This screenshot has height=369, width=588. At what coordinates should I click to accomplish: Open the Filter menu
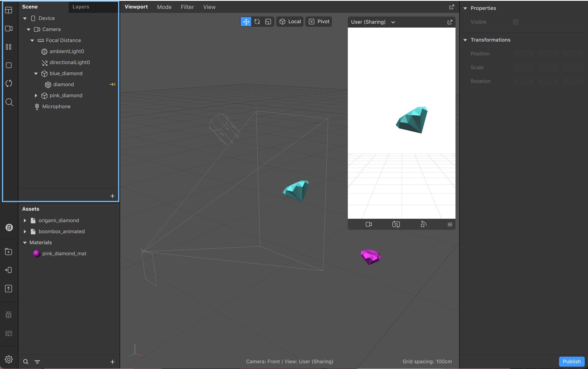pyautogui.click(x=187, y=7)
